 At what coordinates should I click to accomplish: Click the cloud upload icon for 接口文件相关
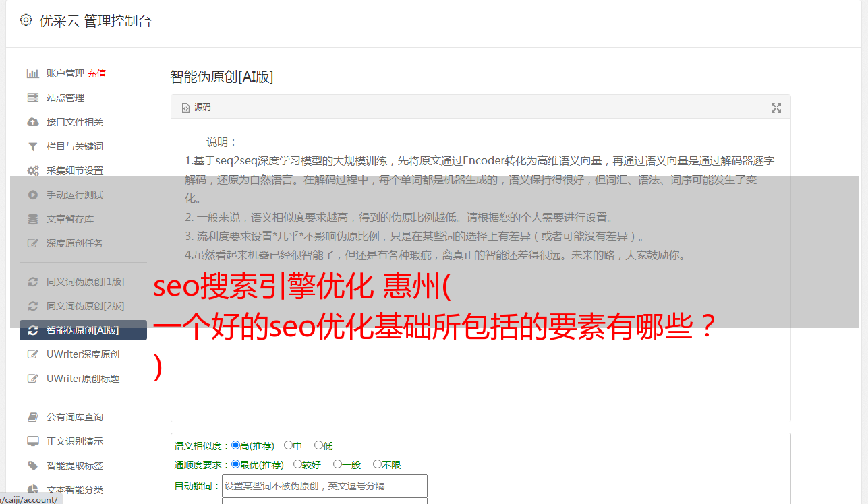click(32, 122)
